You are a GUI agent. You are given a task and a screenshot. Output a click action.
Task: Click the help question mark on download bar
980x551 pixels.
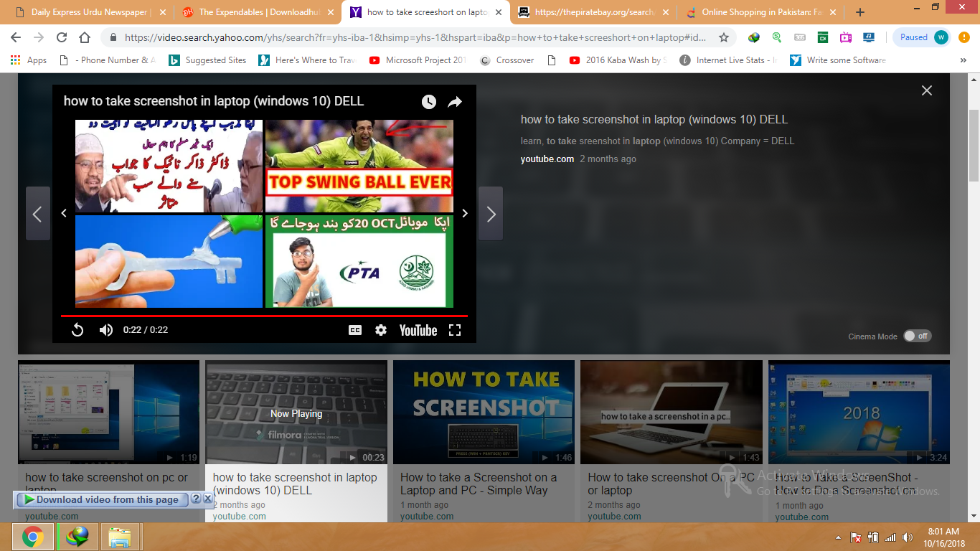(196, 499)
